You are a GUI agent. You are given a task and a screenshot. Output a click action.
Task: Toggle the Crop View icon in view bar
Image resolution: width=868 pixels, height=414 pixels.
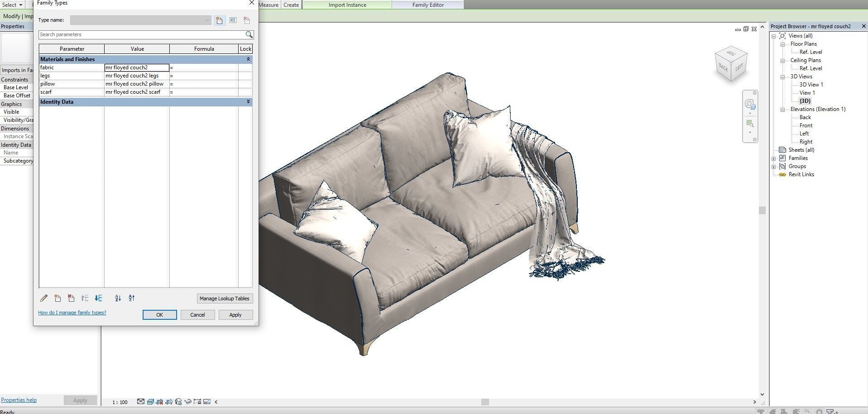coord(159,402)
